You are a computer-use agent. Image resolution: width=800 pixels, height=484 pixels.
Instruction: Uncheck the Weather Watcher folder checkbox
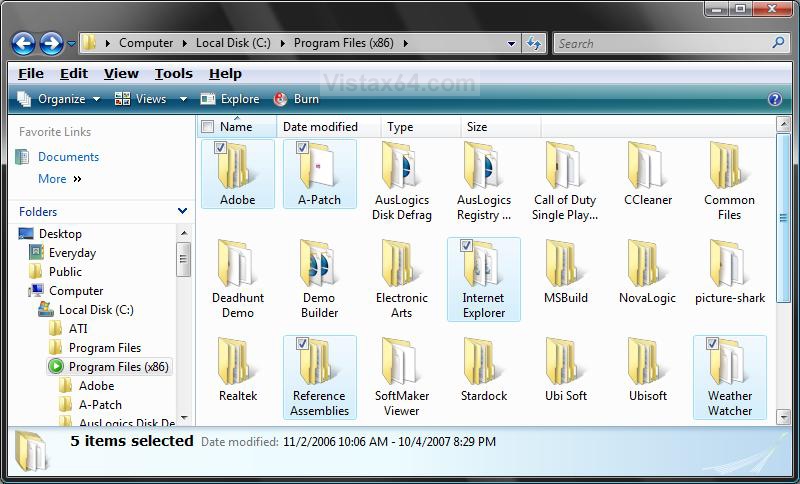point(712,343)
